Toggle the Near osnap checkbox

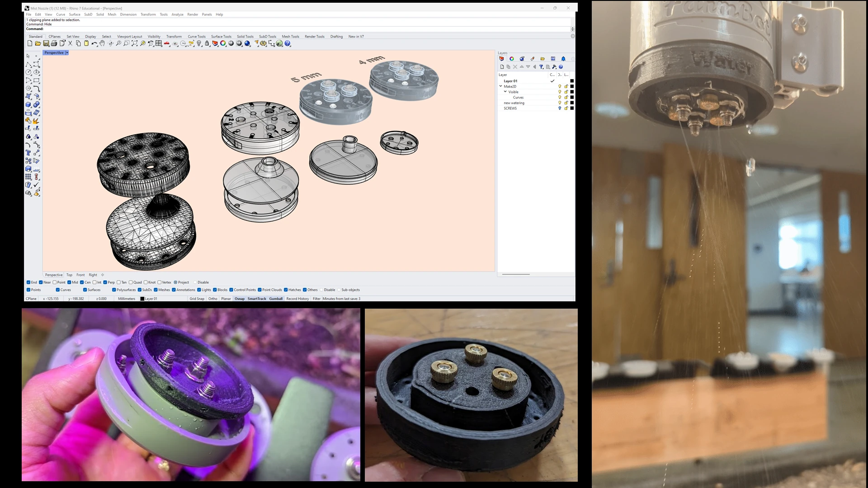click(41, 282)
